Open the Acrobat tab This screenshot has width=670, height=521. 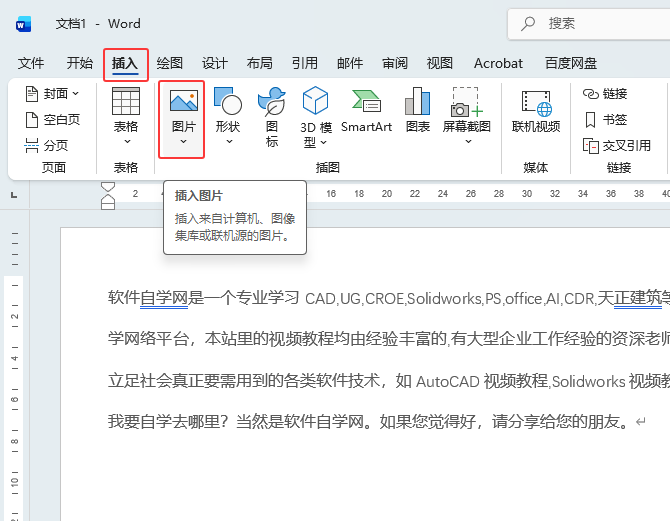click(x=498, y=63)
